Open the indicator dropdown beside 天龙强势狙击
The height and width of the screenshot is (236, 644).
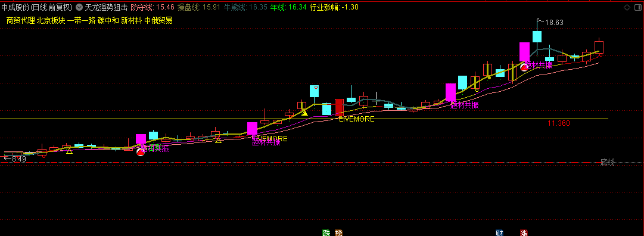[79, 7]
